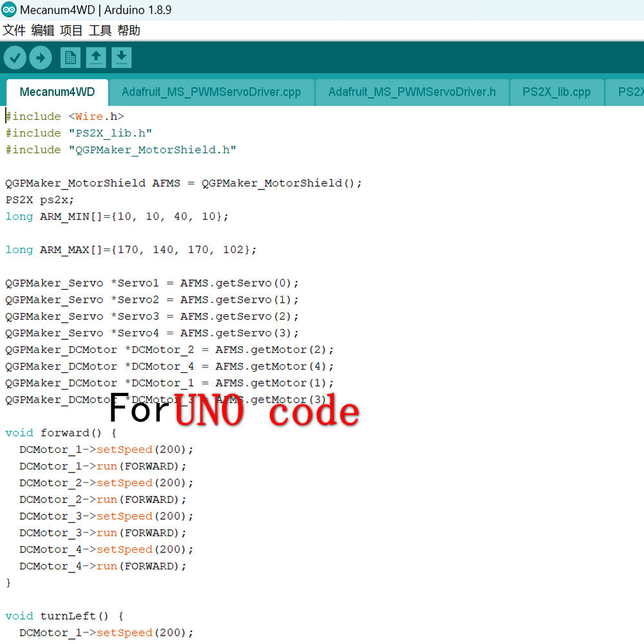Switch to PS2X_lib.cpp tab

click(x=556, y=92)
